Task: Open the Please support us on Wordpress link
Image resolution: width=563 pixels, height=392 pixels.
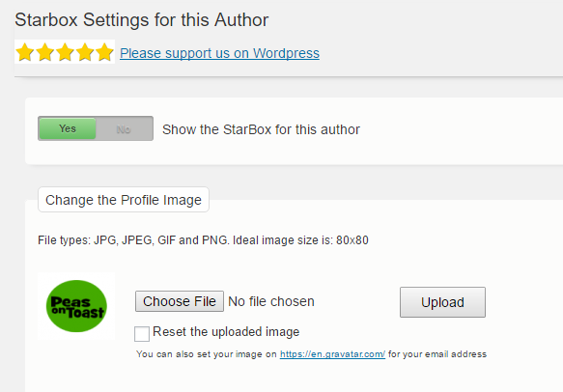Action: click(x=219, y=53)
